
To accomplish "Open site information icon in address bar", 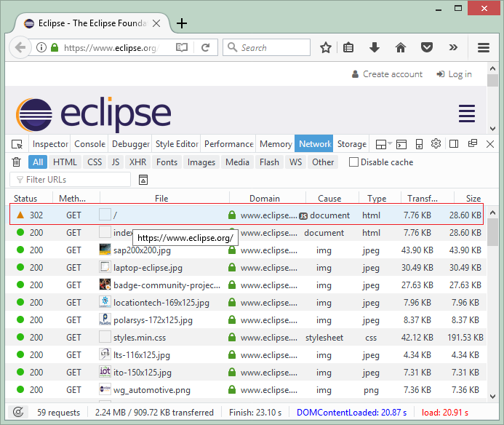I will (x=41, y=47).
